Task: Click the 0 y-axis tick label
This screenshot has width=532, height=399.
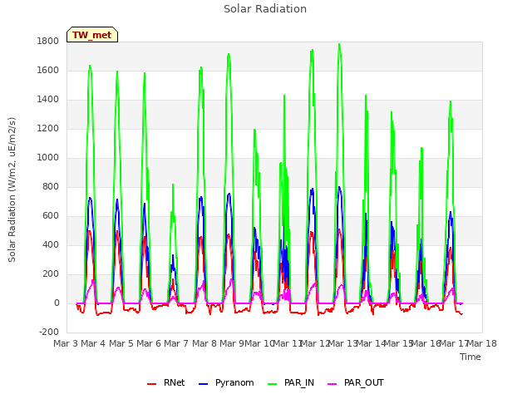Action: (x=57, y=303)
